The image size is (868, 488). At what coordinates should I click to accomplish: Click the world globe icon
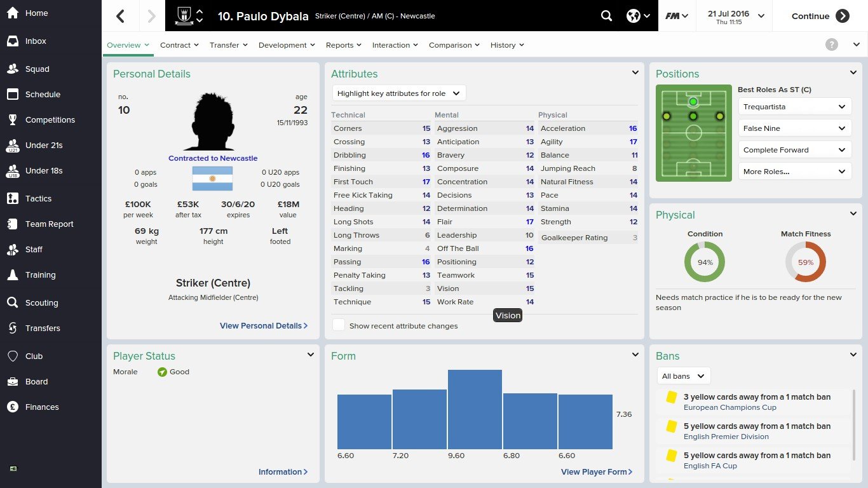pos(634,16)
